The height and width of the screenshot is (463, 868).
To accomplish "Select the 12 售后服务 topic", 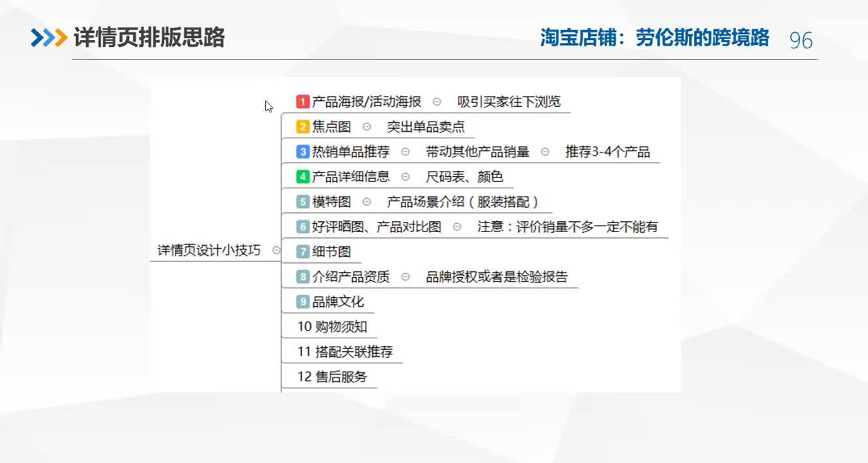I will point(332,377).
